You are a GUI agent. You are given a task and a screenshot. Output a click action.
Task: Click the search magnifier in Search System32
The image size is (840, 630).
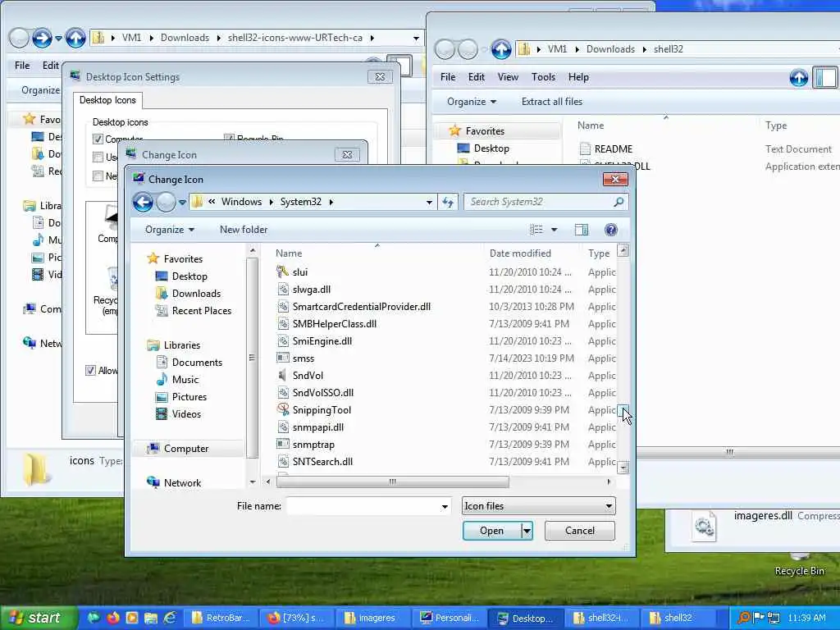tap(619, 202)
